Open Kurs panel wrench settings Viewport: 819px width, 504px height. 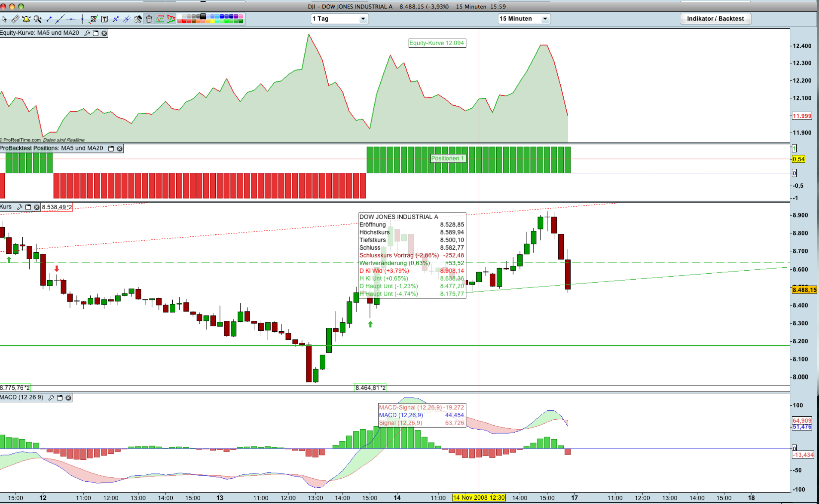(19, 207)
